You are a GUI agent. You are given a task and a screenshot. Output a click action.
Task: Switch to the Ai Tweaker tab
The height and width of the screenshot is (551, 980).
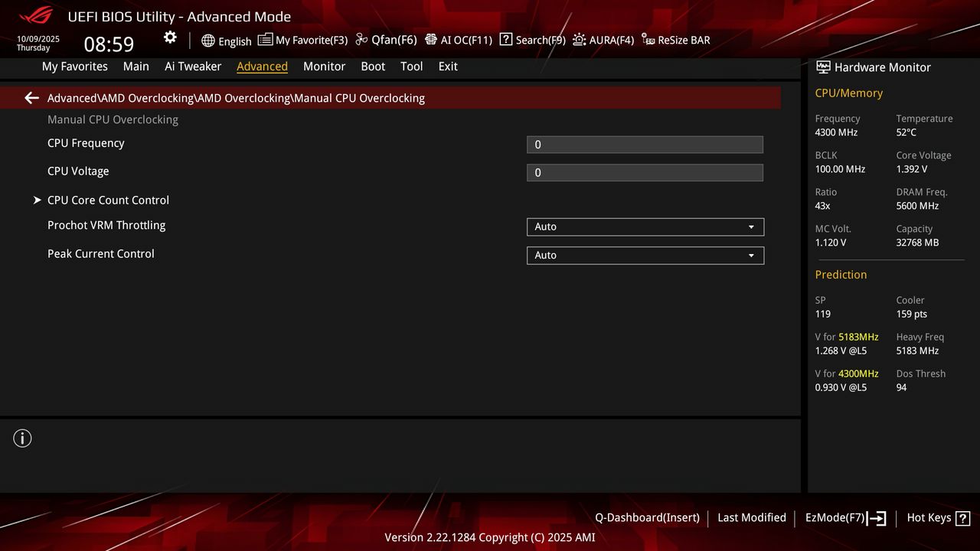[x=193, y=67]
